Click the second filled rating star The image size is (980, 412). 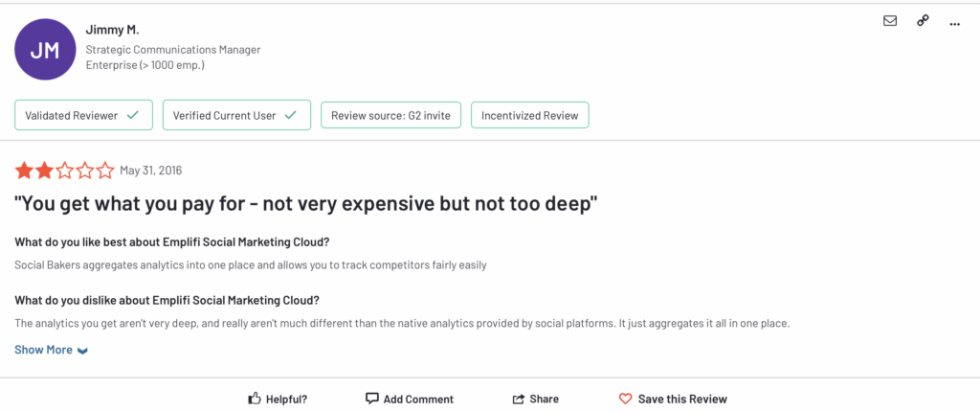(x=44, y=171)
